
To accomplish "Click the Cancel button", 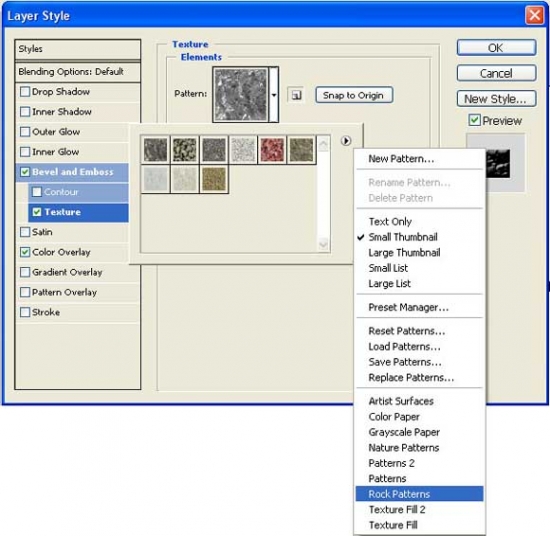I will (496, 73).
